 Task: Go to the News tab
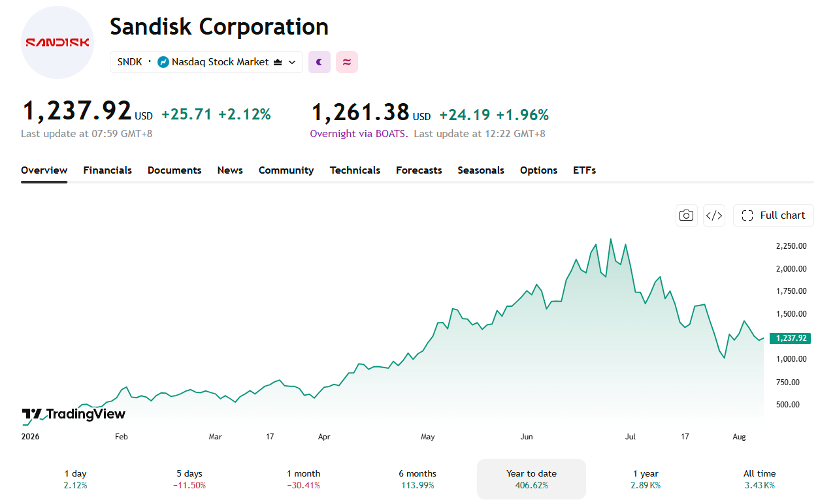230,170
